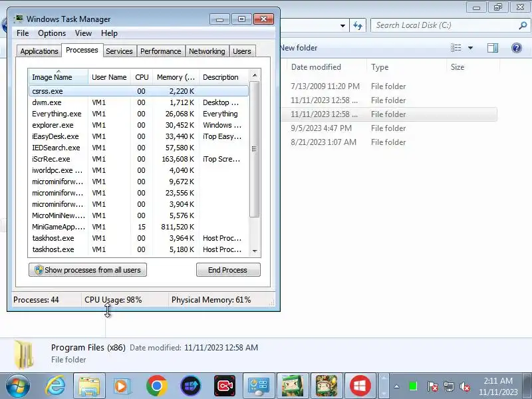Viewport: 532px width, 399px height.
Task: Click green square tray icon
Action: [x=413, y=386]
